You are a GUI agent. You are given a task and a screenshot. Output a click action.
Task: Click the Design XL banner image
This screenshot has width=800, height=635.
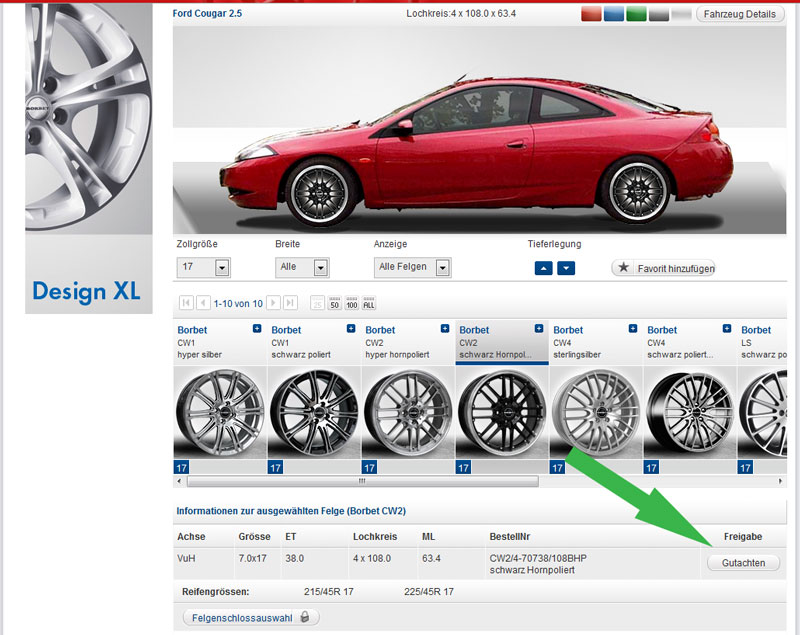click(89, 159)
